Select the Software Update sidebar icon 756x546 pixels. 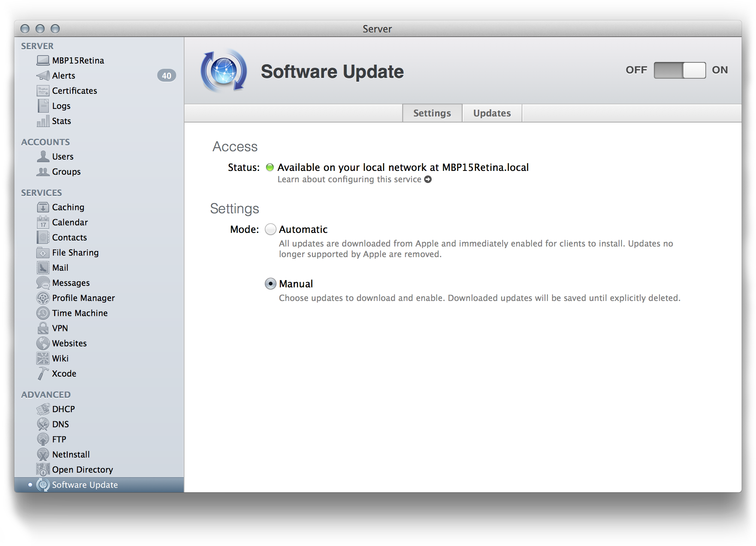[43, 485]
